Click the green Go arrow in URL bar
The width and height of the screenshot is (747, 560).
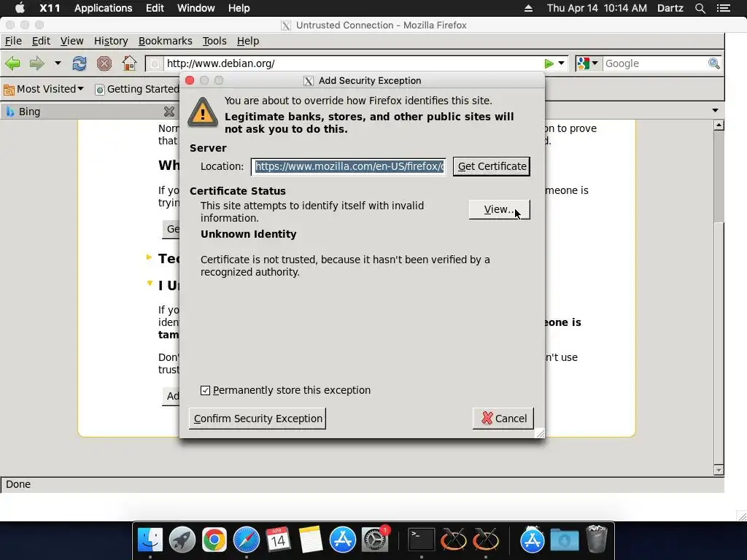549,63
